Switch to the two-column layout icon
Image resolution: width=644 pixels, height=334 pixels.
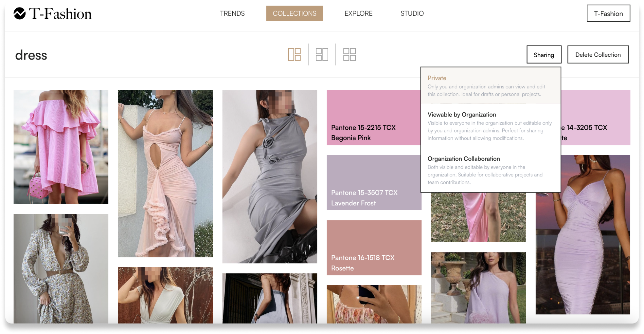tap(322, 54)
